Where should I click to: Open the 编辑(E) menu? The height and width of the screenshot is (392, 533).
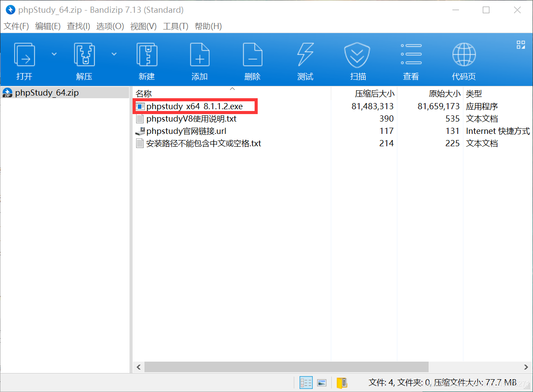(x=48, y=26)
